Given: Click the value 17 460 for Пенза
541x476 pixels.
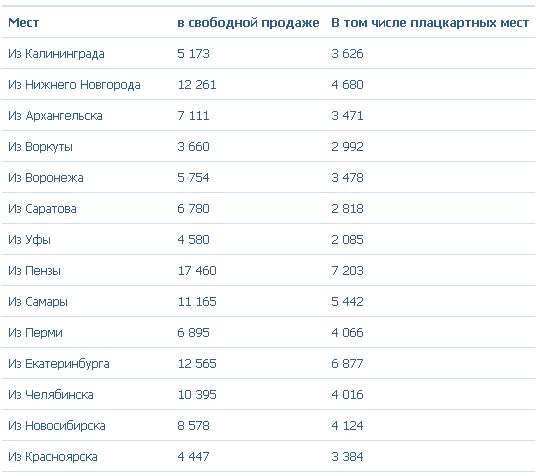Looking at the screenshot, I should [x=197, y=271].
